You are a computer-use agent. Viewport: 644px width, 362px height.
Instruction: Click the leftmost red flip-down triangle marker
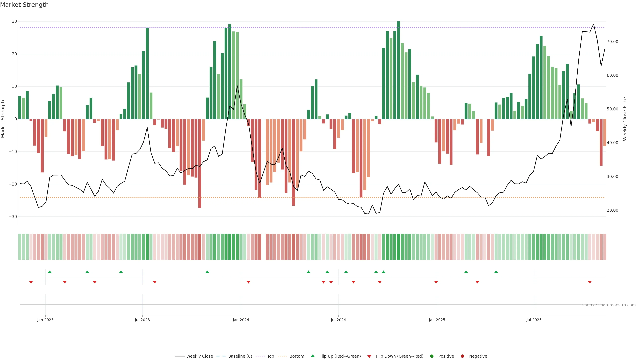(x=31, y=282)
